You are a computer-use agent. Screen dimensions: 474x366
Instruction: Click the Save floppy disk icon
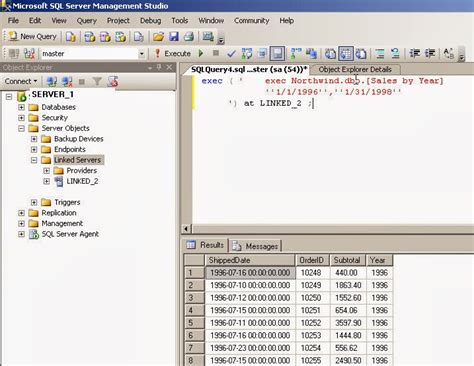[174, 37]
